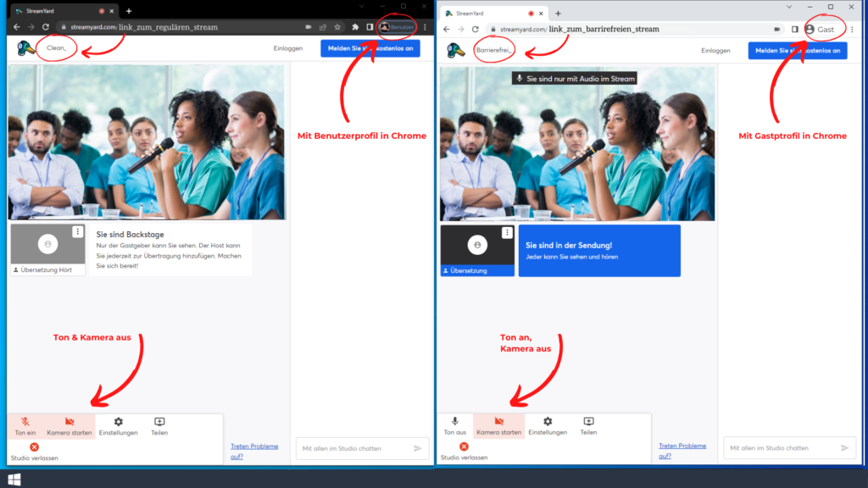Mute microphone with the Ton aus button

[x=455, y=425]
